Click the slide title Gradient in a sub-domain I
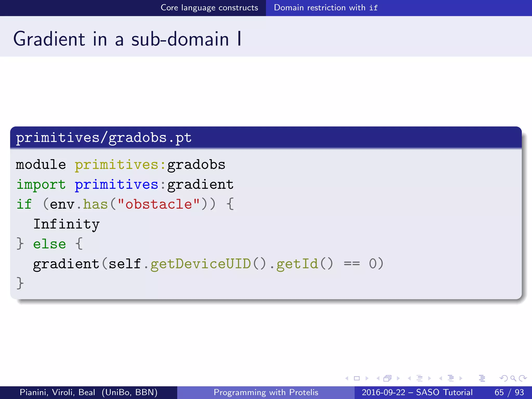 (x=127, y=39)
